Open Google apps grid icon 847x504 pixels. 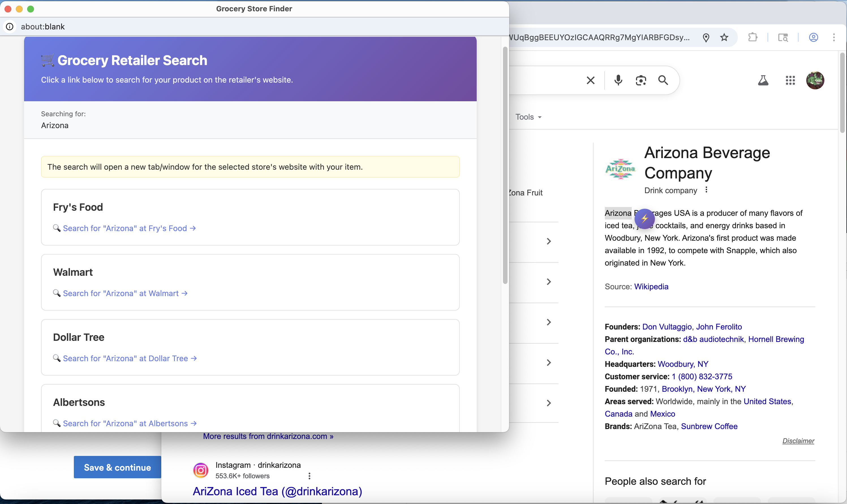coord(790,80)
